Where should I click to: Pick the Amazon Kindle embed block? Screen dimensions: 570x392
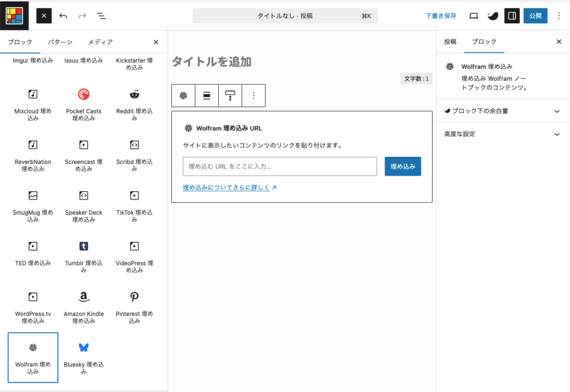(83, 306)
